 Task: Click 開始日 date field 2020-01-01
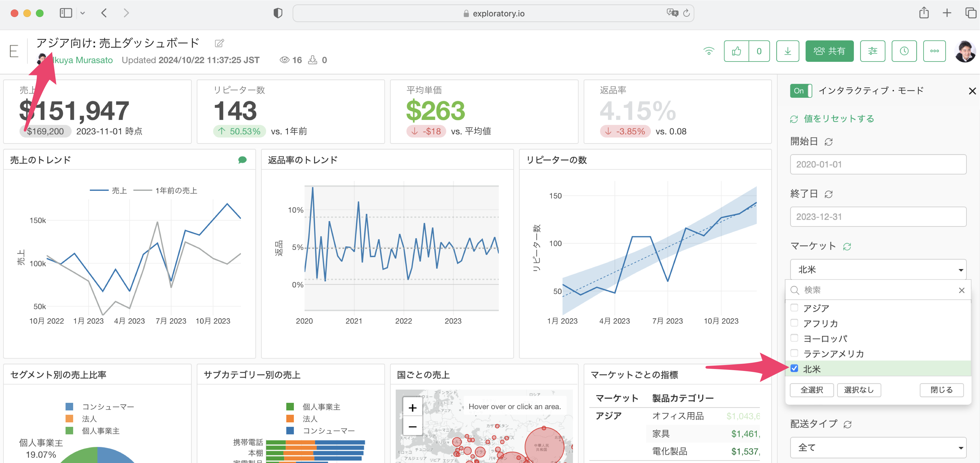tap(878, 164)
